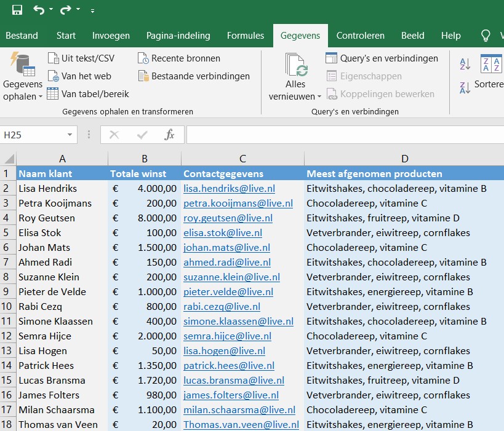Switch to the Formules ribbon tab
Image resolution: width=504 pixels, height=431 pixels.
click(246, 36)
